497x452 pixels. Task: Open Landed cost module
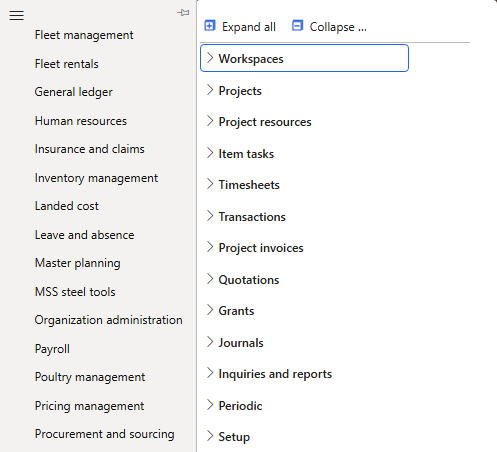click(x=67, y=206)
